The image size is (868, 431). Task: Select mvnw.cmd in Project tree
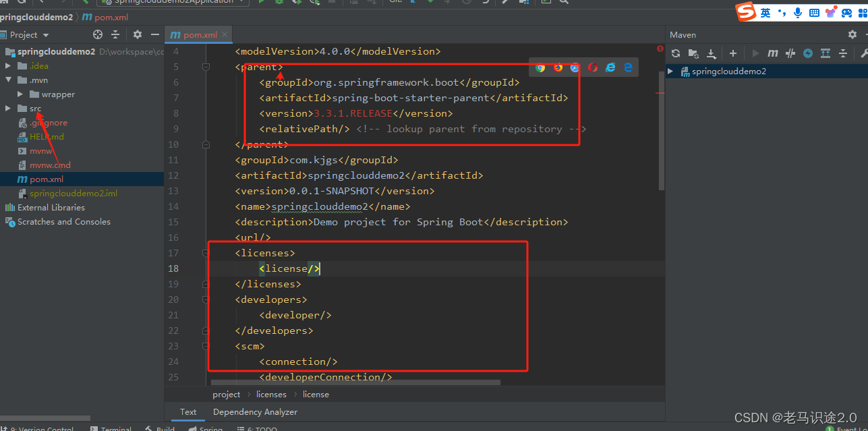coord(50,165)
